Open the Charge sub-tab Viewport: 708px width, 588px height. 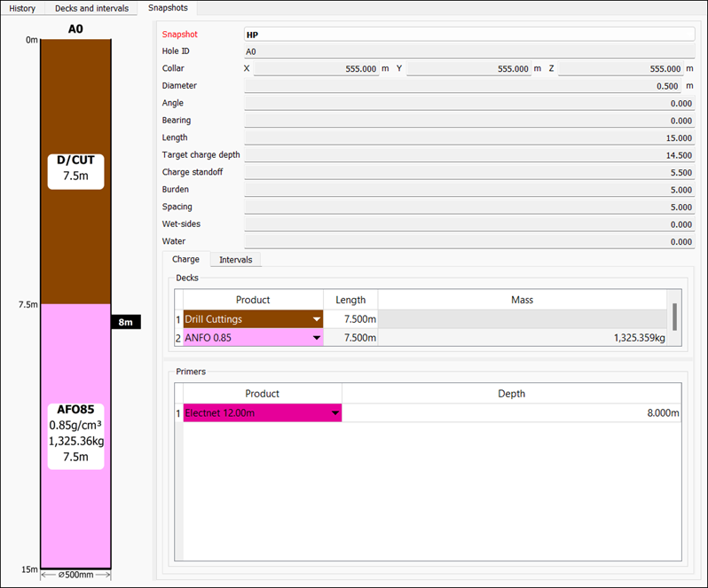[185, 259]
